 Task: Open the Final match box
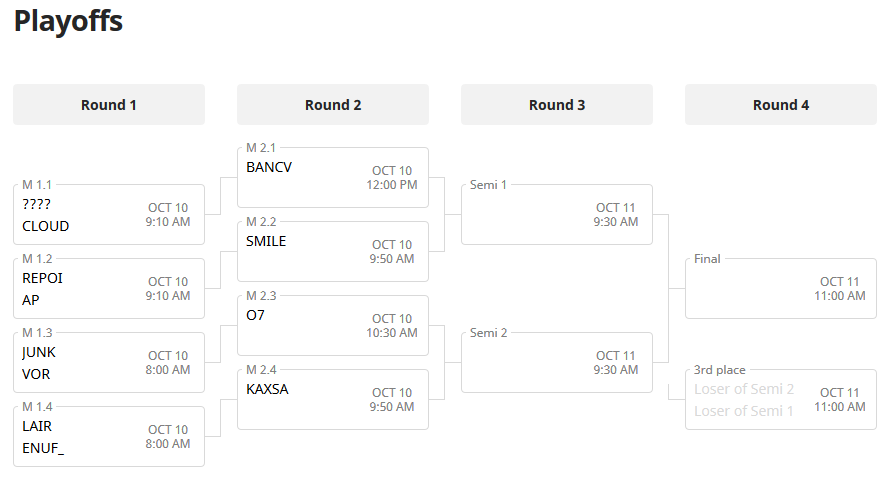781,289
